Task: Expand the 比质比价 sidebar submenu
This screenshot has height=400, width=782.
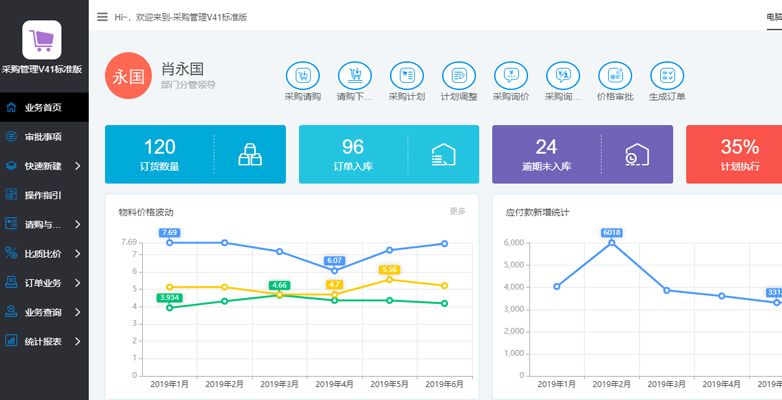Action: tap(44, 254)
